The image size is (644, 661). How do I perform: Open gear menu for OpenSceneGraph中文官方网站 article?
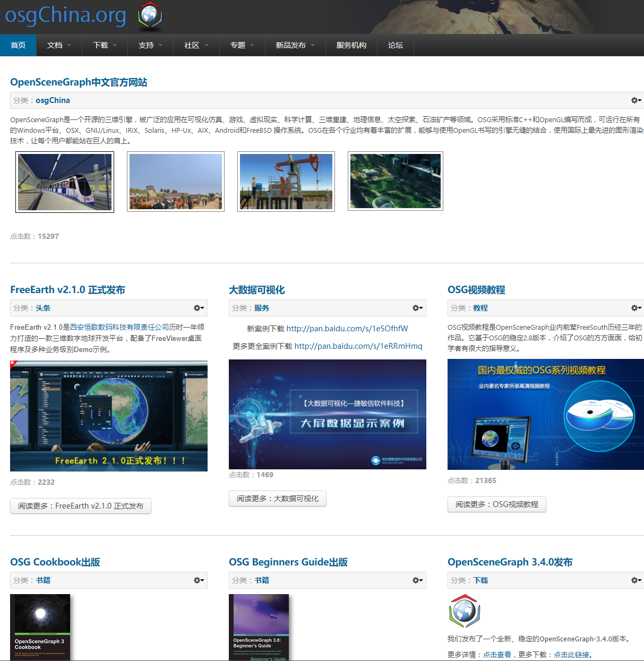[x=636, y=100]
